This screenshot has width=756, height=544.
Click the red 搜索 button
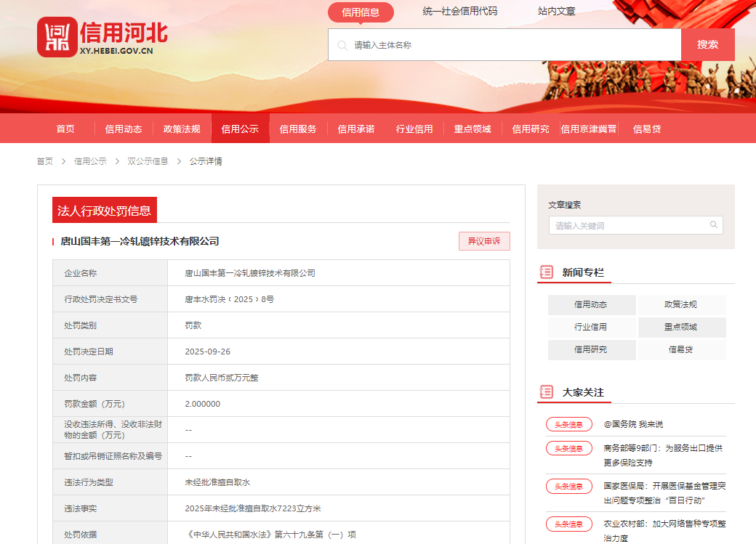pyautogui.click(x=707, y=44)
